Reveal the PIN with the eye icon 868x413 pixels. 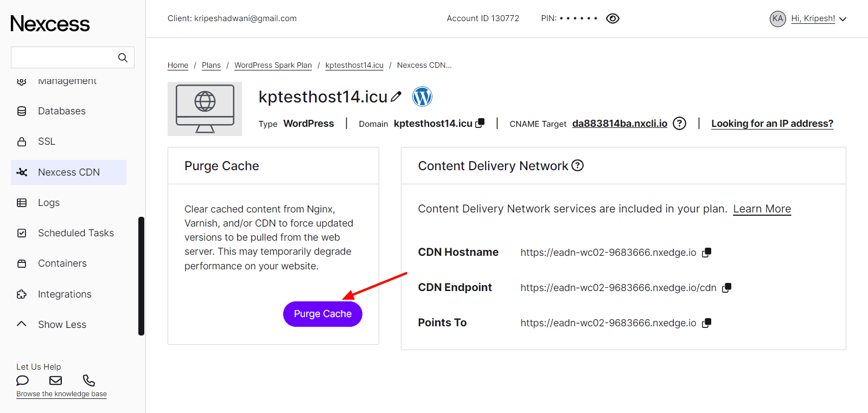coord(612,18)
